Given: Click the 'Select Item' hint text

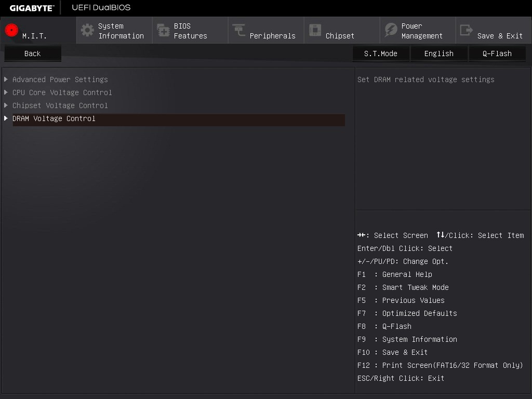Looking at the screenshot, I should [501, 235].
